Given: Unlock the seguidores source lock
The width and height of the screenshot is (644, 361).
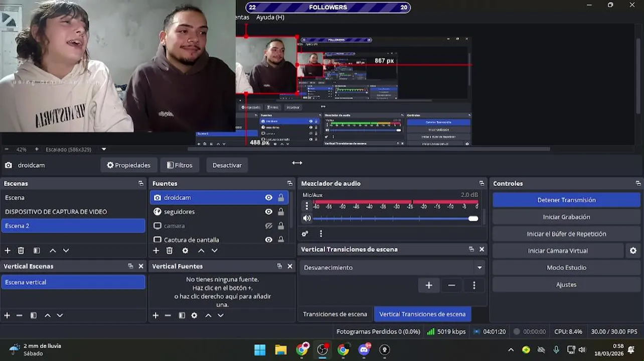Looking at the screenshot, I should 281,212.
